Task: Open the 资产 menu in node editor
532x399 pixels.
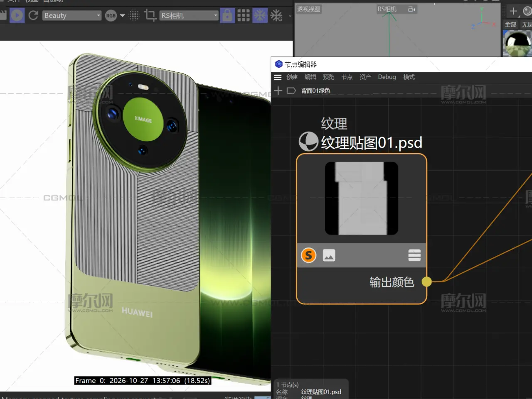Action: coord(365,77)
